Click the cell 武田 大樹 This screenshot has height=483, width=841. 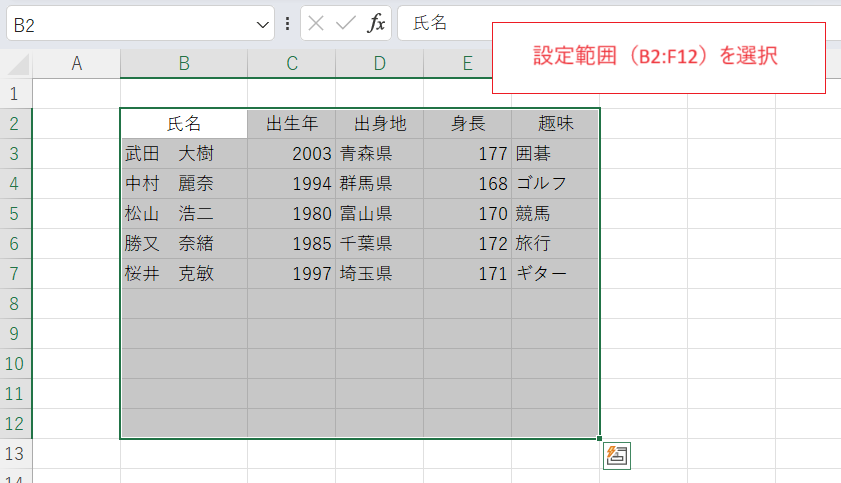click(184, 154)
